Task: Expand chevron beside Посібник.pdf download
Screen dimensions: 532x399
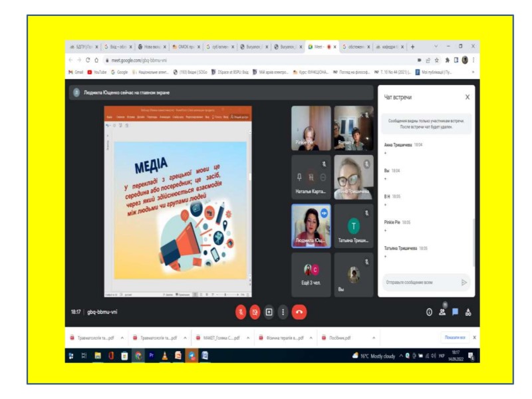Action: (374, 338)
